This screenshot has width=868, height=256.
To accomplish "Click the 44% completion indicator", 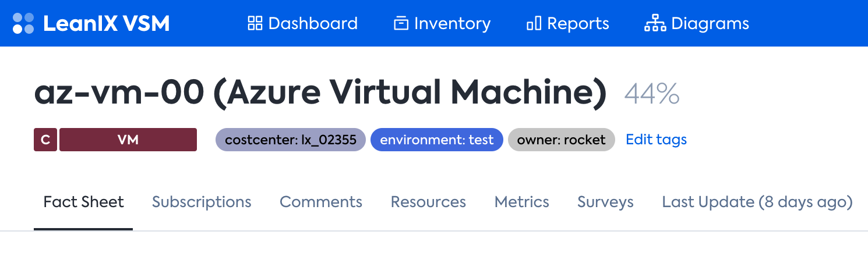I will click(x=652, y=93).
